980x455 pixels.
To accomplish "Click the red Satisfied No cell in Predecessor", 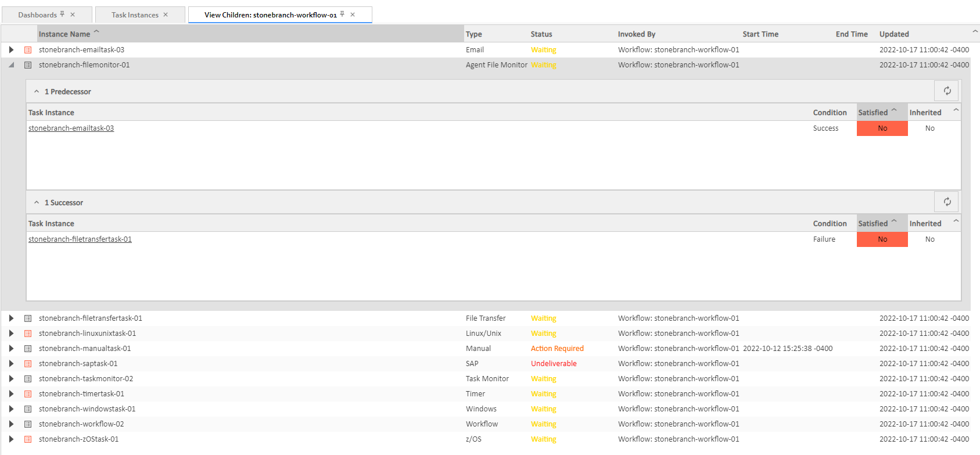I will [x=882, y=128].
